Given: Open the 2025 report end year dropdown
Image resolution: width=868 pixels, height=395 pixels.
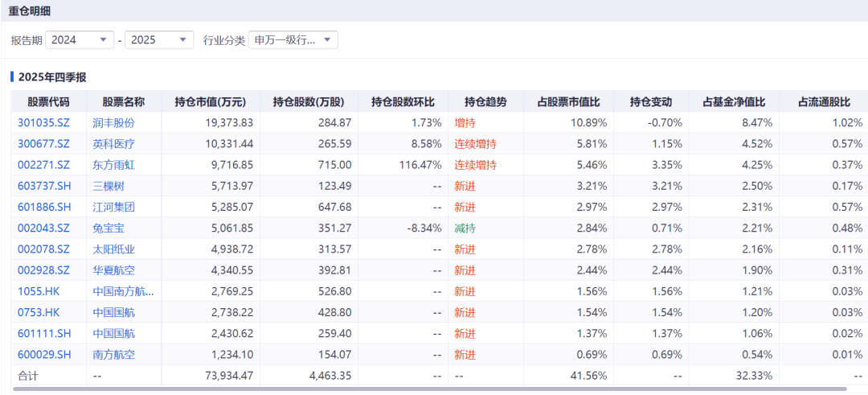Looking at the screenshot, I should click(159, 39).
